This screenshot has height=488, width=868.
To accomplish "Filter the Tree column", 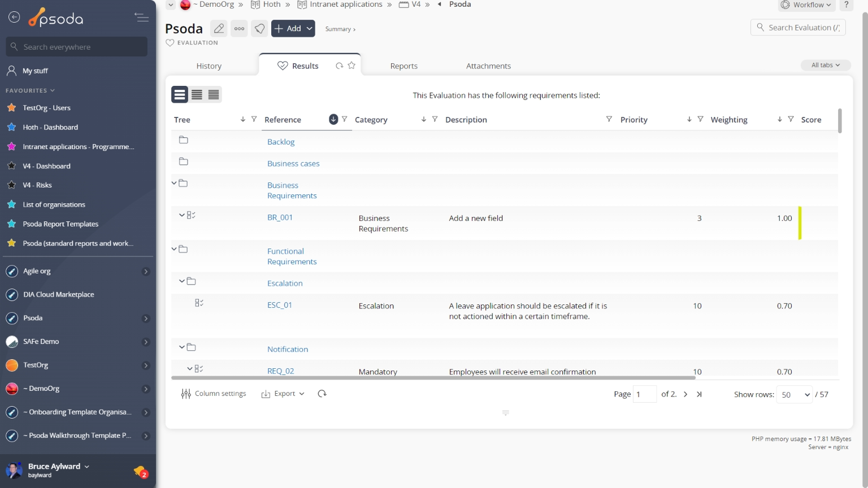I will [254, 119].
